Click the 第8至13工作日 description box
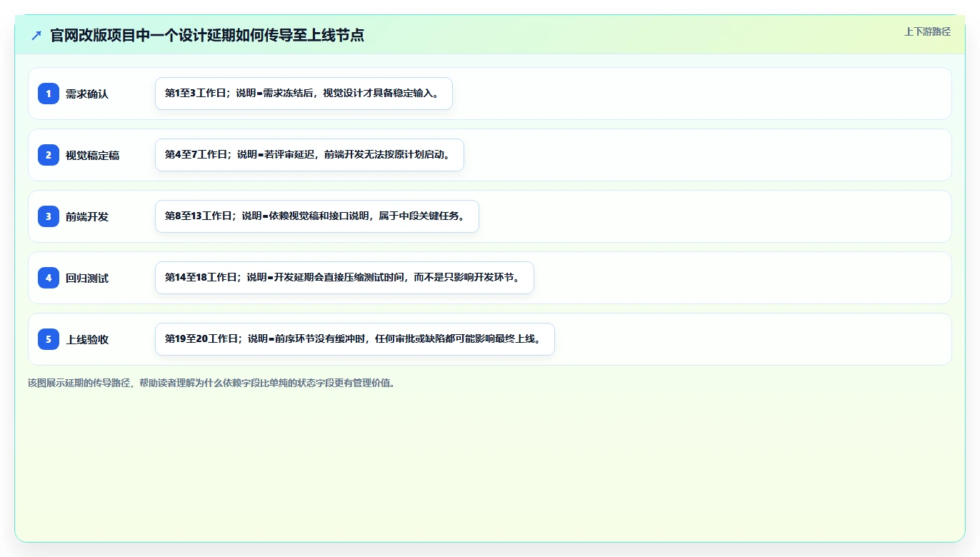Image resolution: width=980 pixels, height=557 pixels. tap(317, 216)
